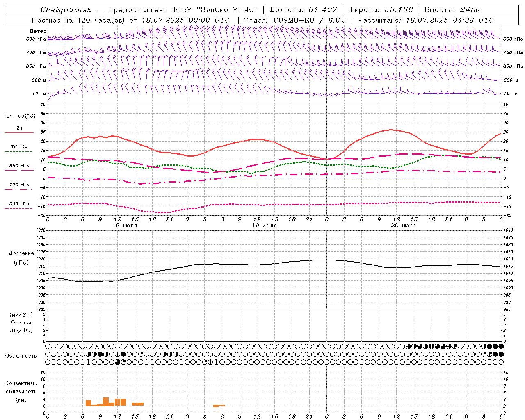Click the (мм/3ч.) precipitation unit label
The width and height of the screenshot is (525, 420).
coord(21,315)
